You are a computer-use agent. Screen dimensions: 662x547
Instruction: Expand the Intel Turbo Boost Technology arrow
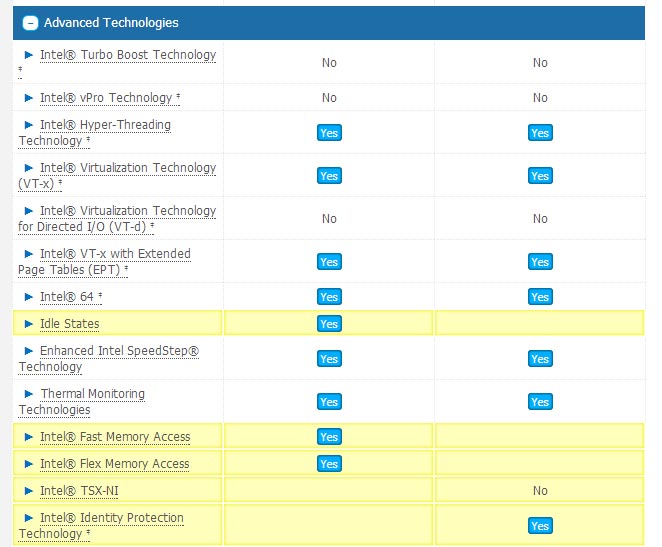pyautogui.click(x=28, y=55)
